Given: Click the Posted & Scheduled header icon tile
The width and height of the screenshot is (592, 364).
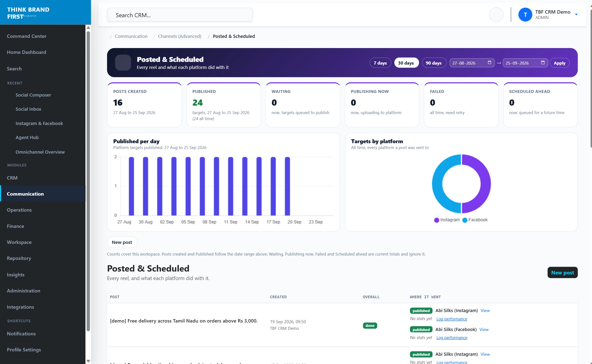Looking at the screenshot, I should click(123, 63).
